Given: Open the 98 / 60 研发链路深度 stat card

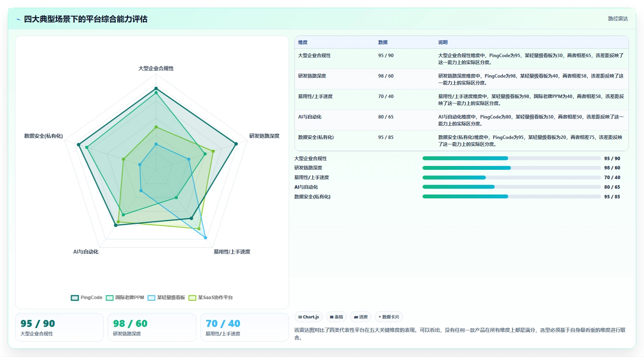Looking at the screenshot, I should [152, 327].
